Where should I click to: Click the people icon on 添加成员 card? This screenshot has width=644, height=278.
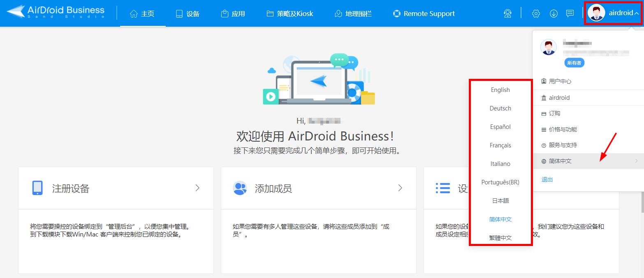pyautogui.click(x=240, y=188)
